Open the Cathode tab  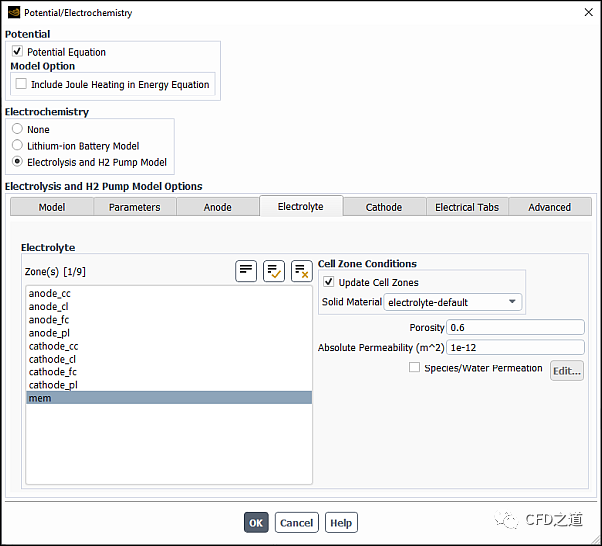(x=383, y=207)
